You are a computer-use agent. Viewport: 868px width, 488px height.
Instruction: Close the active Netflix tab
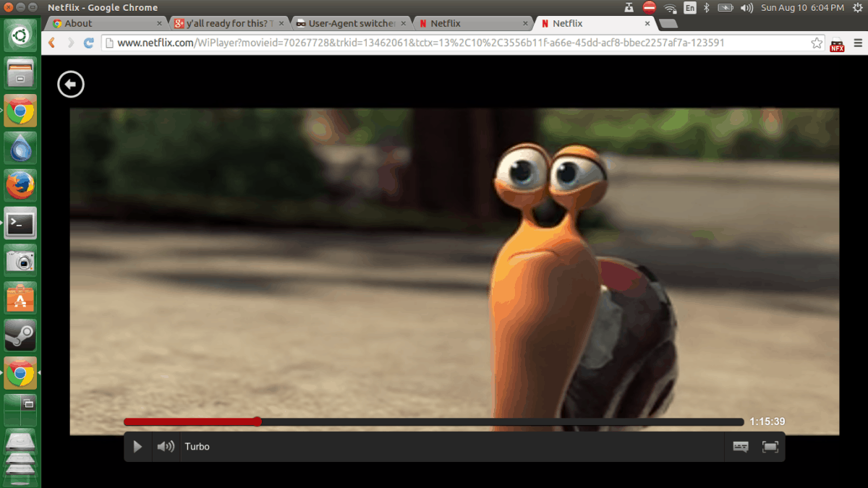pos(648,23)
